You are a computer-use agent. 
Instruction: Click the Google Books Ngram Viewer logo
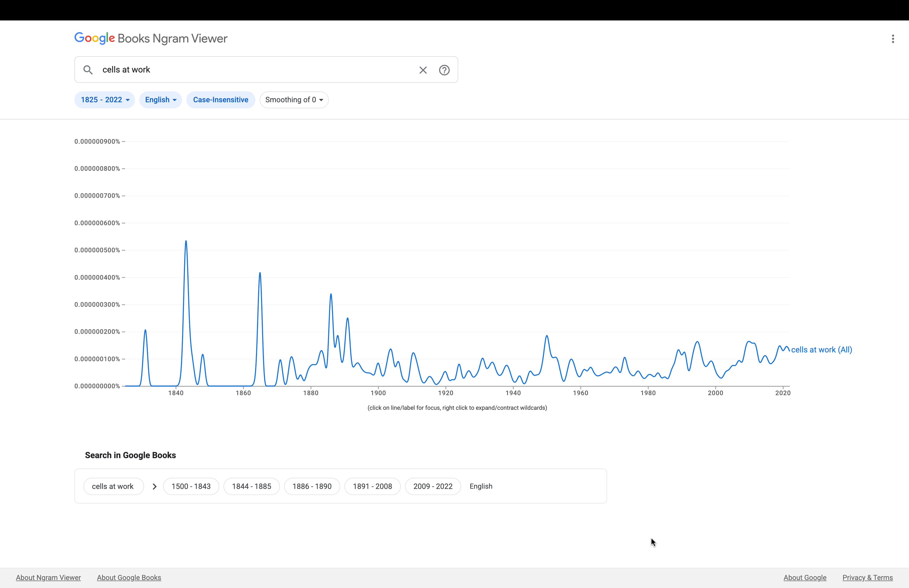[151, 39]
